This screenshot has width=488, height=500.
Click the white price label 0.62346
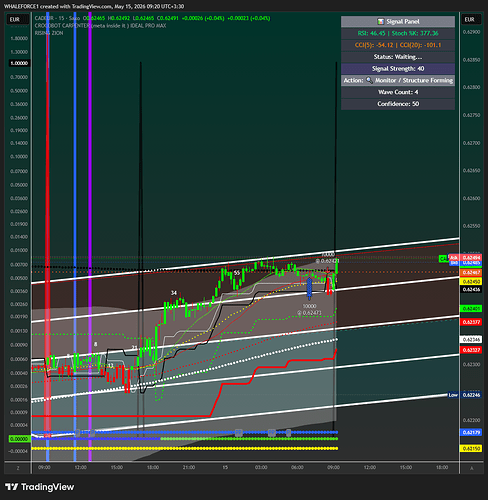click(x=470, y=340)
